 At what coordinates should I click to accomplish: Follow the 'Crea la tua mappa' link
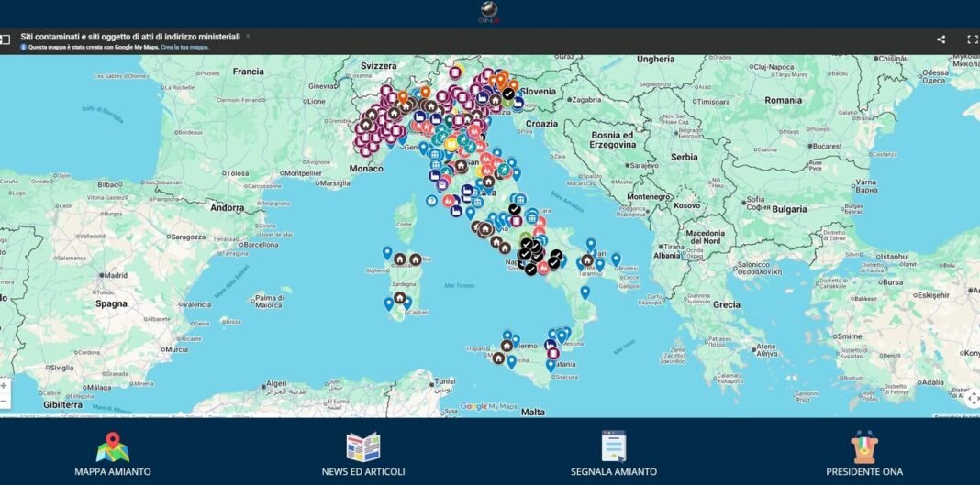click(x=185, y=47)
